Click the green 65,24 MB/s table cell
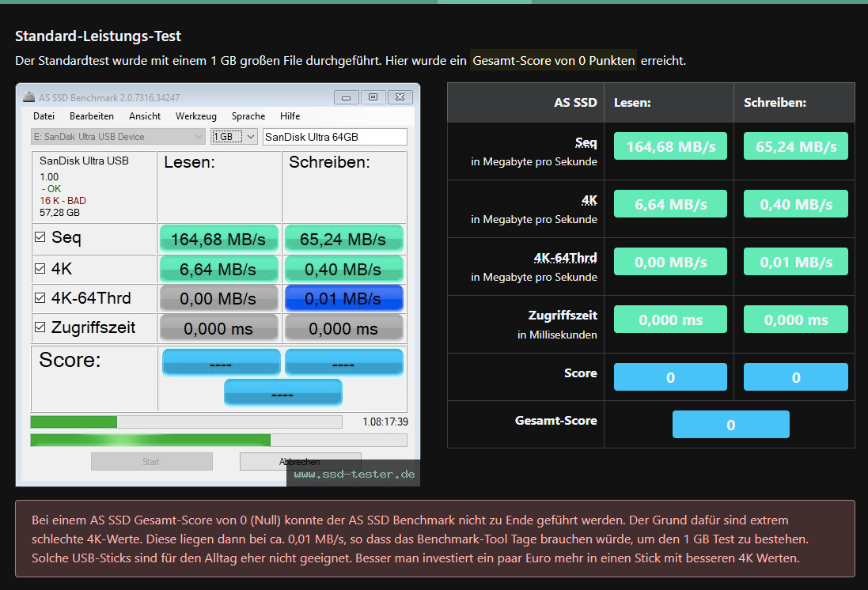Image resolution: width=868 pixels, height=590 pixels. 795,146
